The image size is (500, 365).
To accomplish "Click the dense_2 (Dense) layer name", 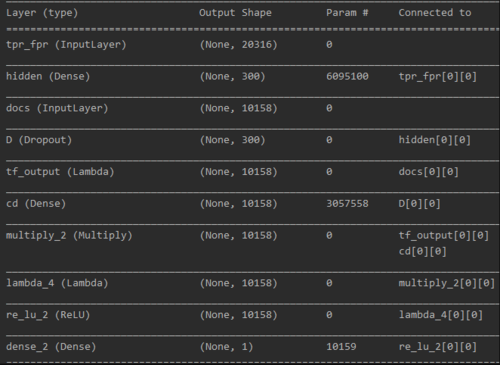I will tap(51, 347).
